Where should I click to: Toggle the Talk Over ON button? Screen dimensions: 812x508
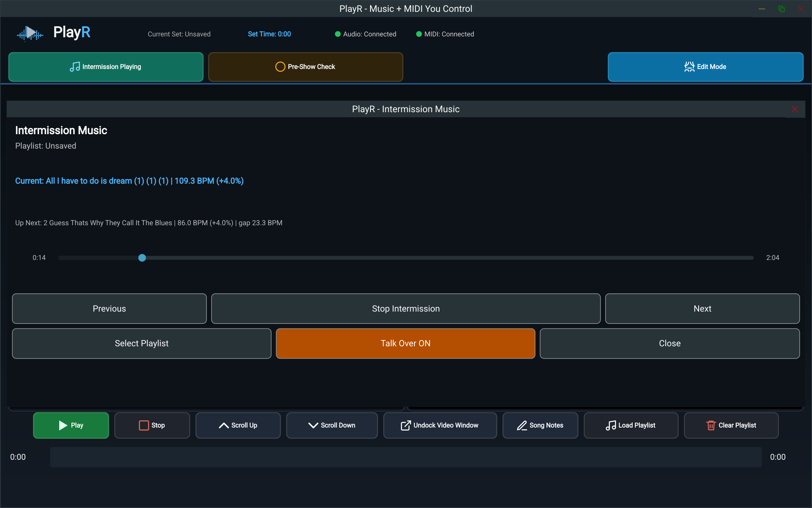tap(406, 343)
